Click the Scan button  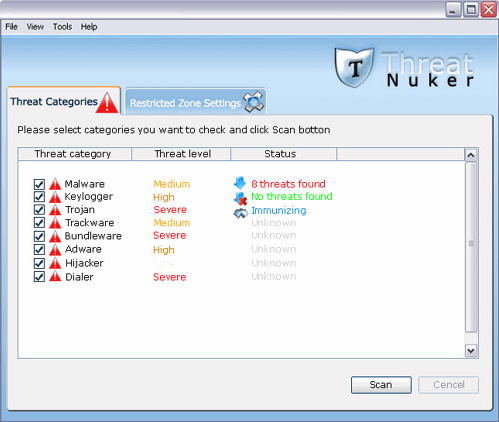(381, 385)
